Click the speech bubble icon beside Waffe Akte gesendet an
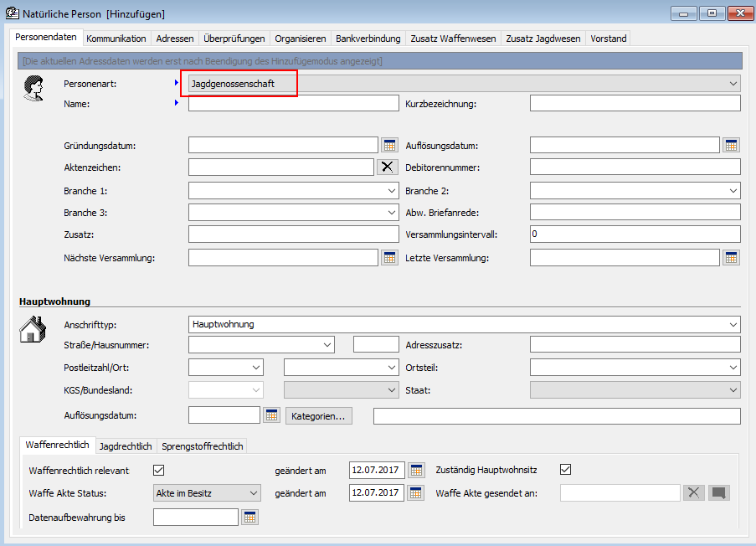Screen dimensions: 756x546 pos(718,493)
